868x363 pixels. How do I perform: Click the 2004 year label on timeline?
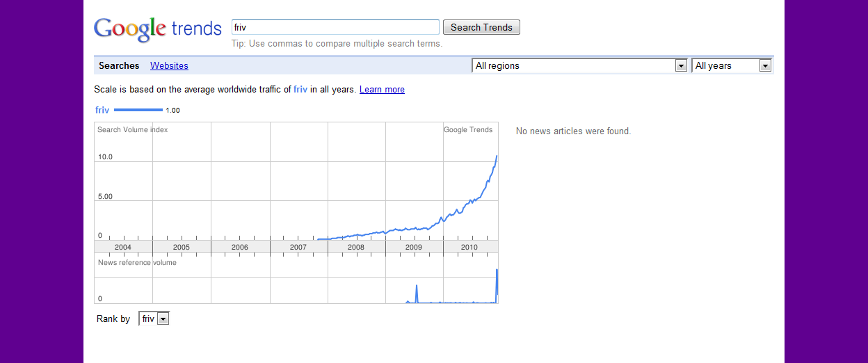(122, 247)
